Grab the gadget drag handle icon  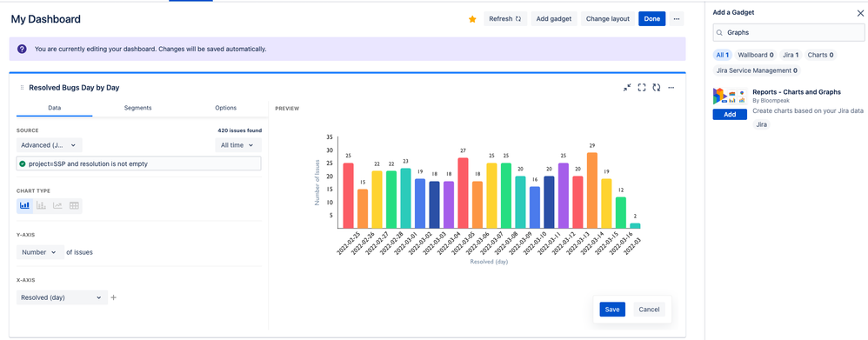22,88
